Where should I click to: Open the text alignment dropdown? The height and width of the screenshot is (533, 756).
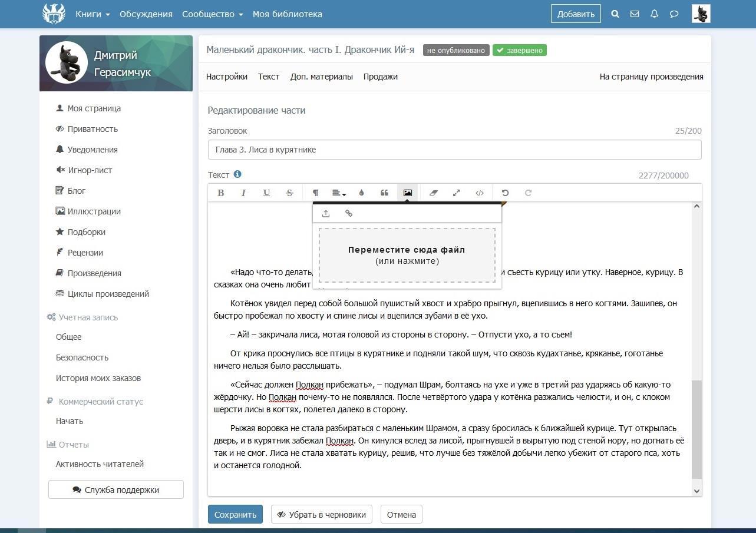click(339, 193)
